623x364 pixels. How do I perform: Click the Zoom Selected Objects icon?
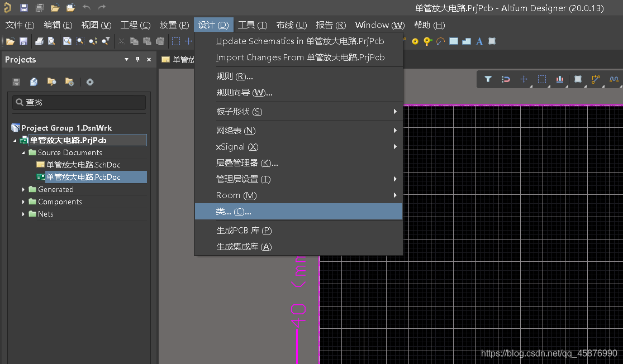pos(93,41)
